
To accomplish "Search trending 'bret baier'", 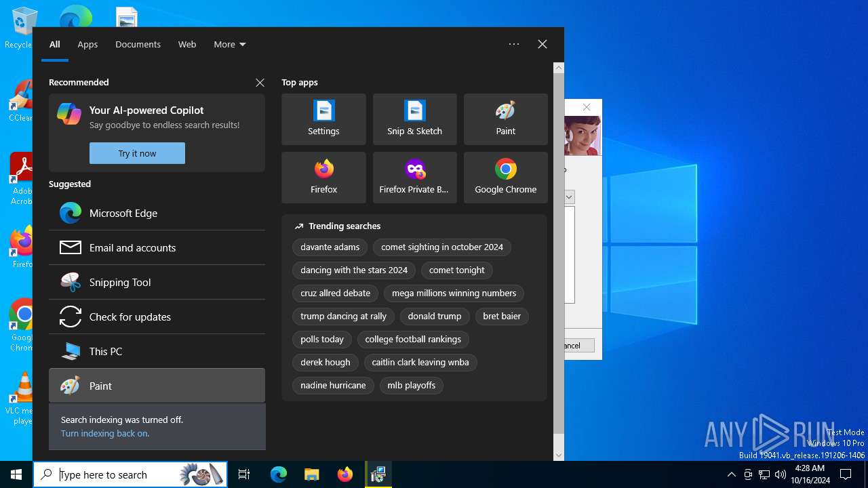I will (x=502, y=317).
